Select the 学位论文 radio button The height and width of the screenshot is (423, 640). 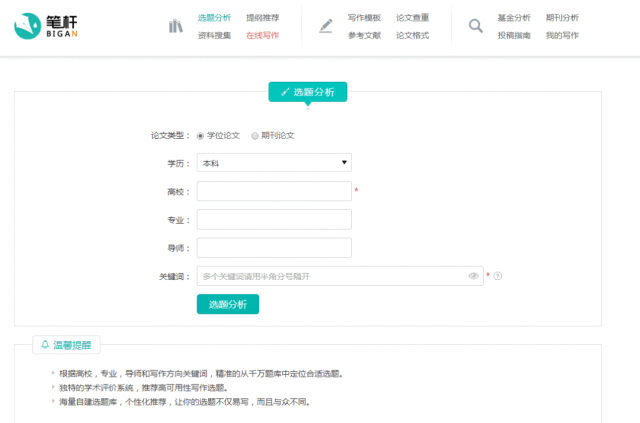point(200,136)
